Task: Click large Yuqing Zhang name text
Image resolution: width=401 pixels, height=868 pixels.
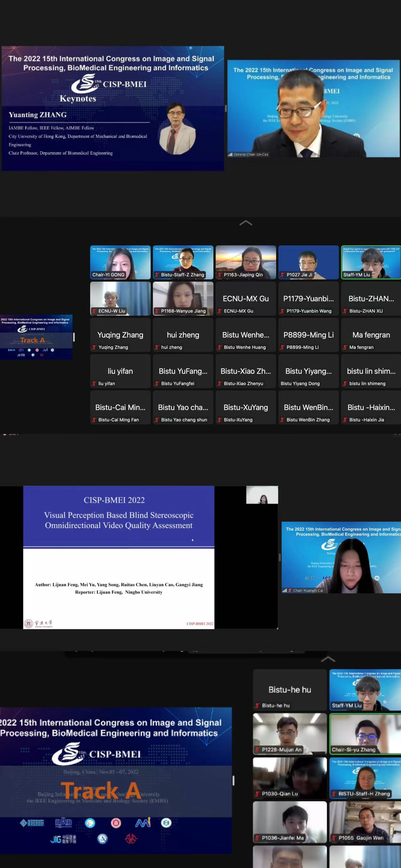Action: (x=120, y=335)
